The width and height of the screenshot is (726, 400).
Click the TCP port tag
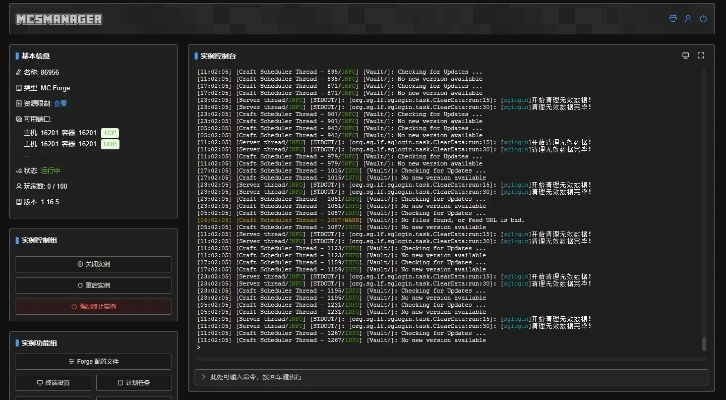(110, 133)
